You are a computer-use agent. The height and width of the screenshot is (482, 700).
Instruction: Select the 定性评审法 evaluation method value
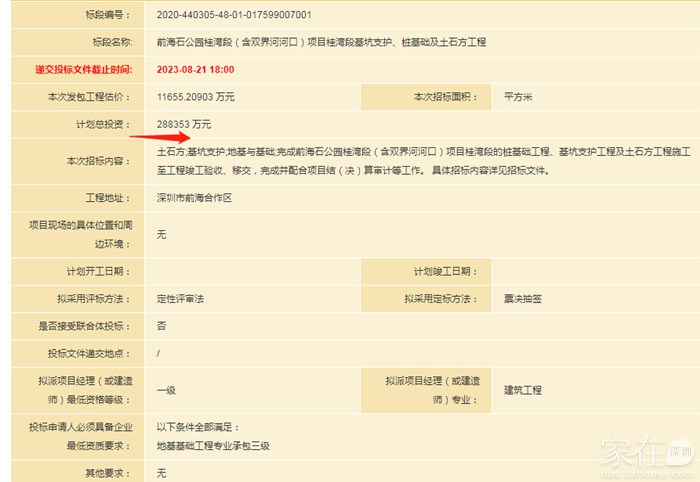tap(180, 298)
